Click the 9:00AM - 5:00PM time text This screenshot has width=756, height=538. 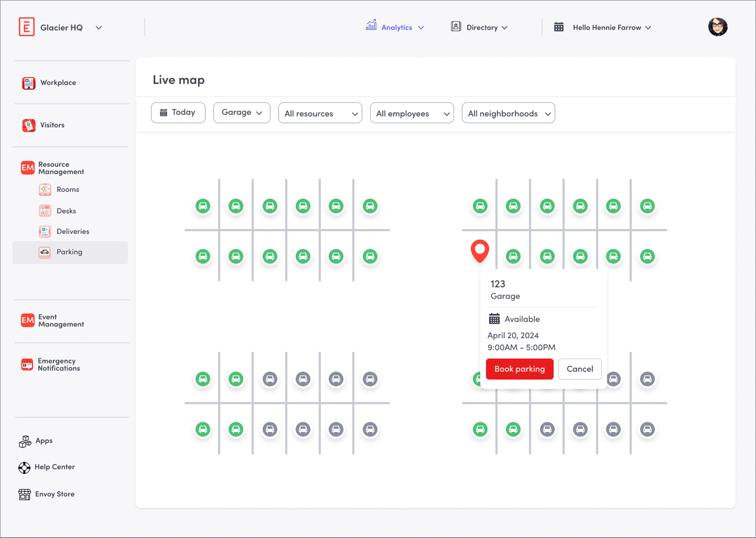click(x=522, y=348)
